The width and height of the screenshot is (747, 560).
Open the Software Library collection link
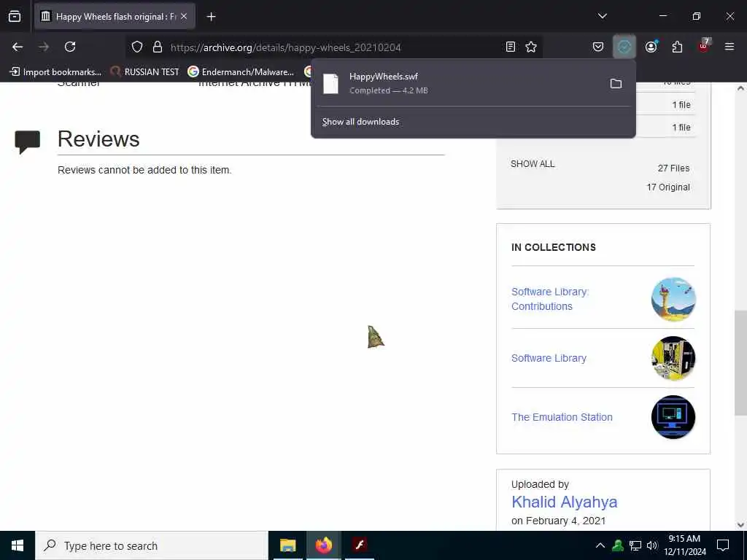(x=549, y=358)
